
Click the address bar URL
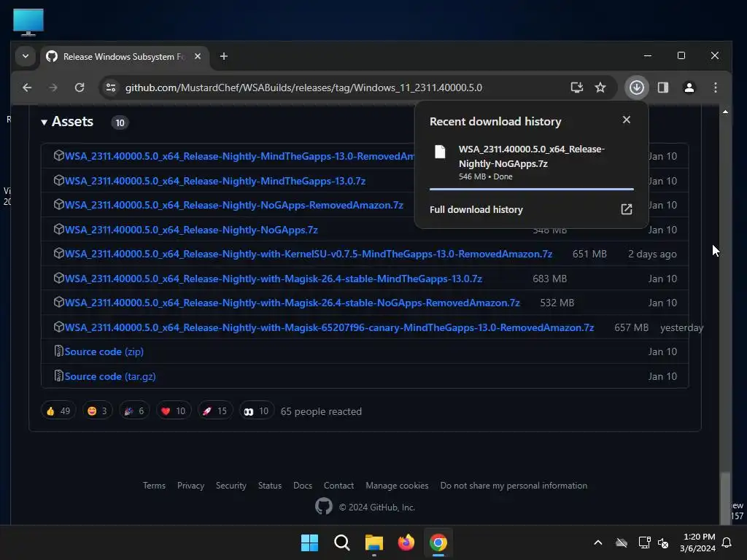[x=303, y=87]
